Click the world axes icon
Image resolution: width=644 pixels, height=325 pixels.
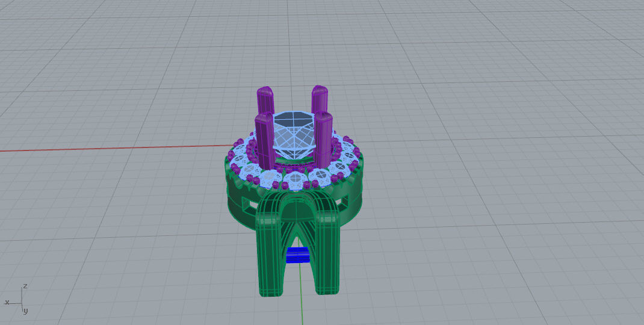click(17, 299)
